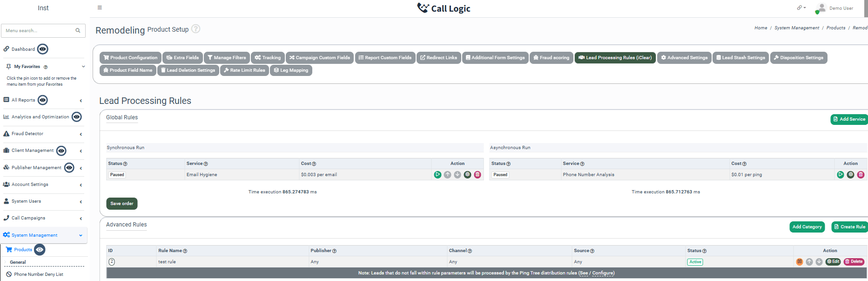868x281 pixels.
Task: Open Phone Number Deny List menu item
Action: pyautogui.click(x=39, y=274)
